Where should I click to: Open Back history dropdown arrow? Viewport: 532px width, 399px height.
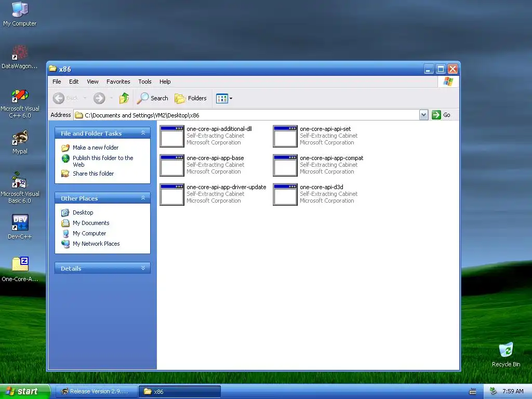[85, 98]
